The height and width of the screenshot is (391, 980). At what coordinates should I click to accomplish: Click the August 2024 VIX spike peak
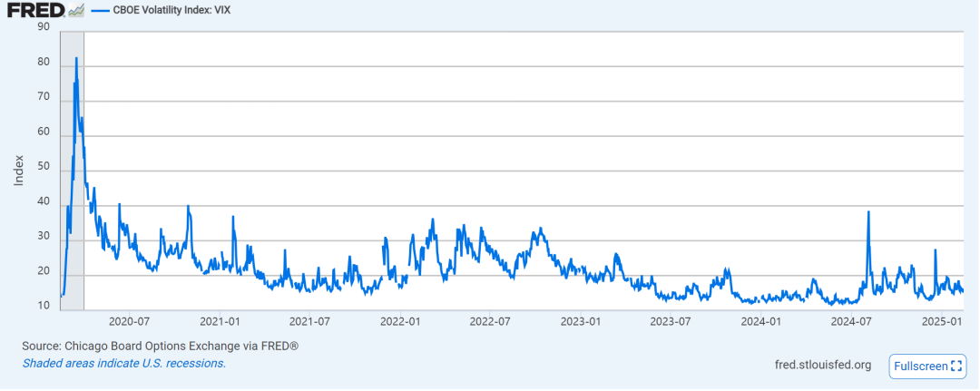tap(868, 212)
